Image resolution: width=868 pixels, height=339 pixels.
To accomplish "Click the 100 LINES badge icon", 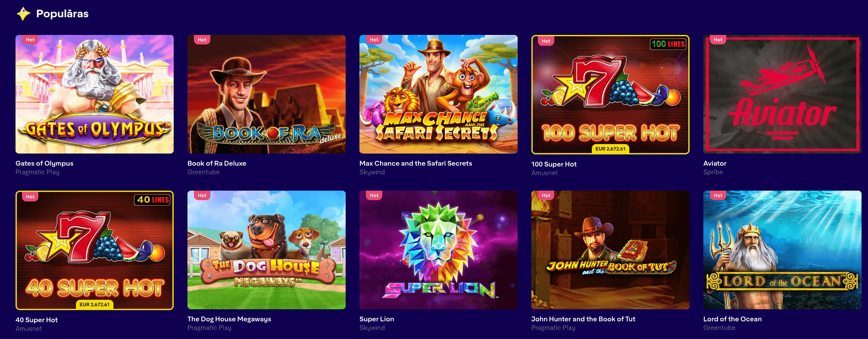I will coord(668,44).
